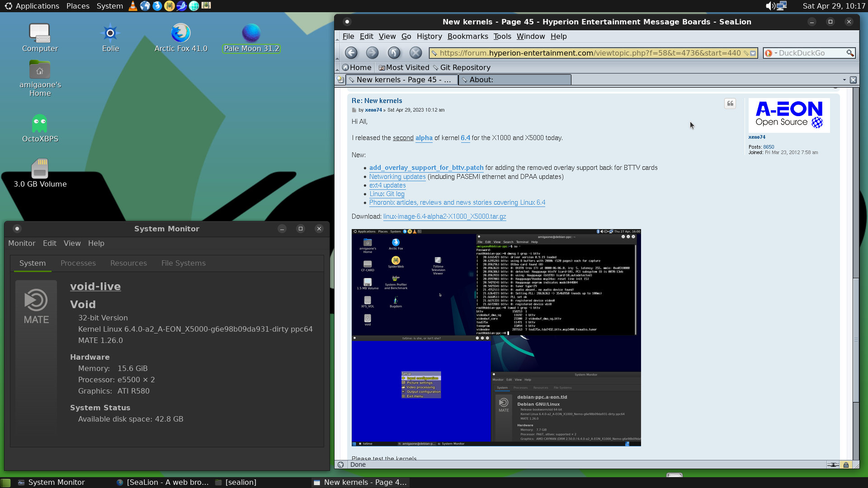This screenshot has height=488, width=868.
Task: Open the File menu in SeaLion
Action: tap(348, 36)
